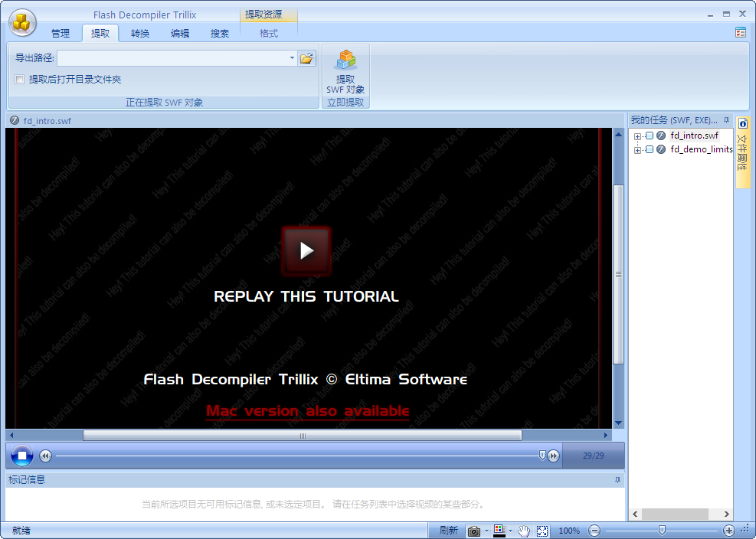
Task: Click the fd_demo_limits Flash file icon
Action: coord(661,149)
